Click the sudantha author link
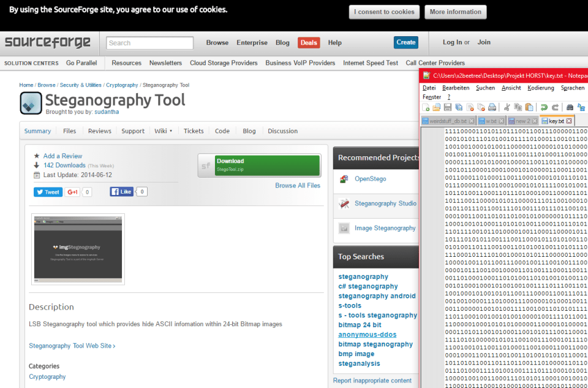The image size is (588, 388). (x=107, y=112)
